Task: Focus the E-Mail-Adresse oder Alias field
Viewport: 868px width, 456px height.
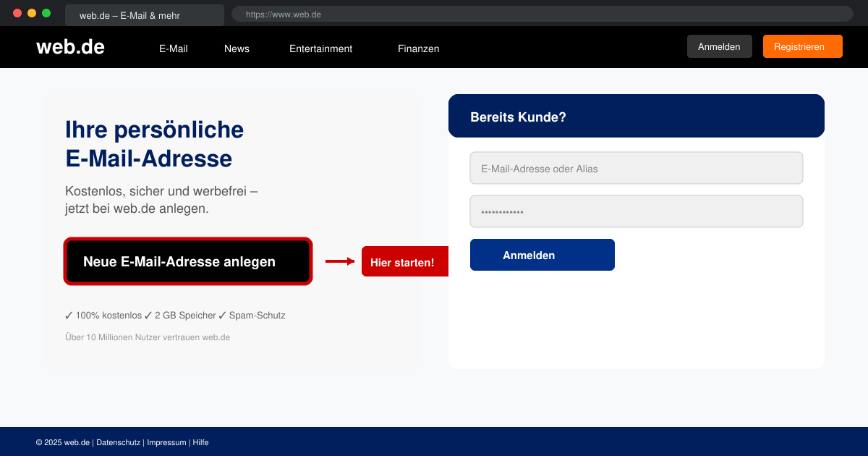Action: (637, 168)
